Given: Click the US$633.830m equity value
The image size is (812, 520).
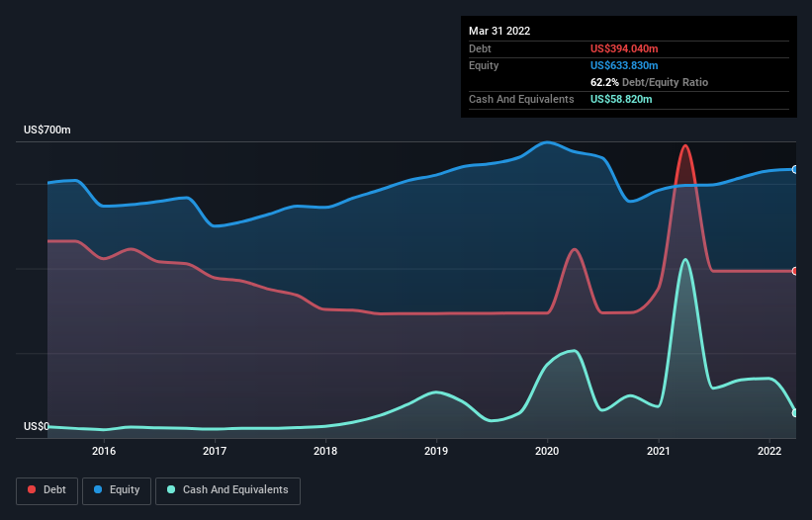Looking at the screenshot, I should [624, 65].
